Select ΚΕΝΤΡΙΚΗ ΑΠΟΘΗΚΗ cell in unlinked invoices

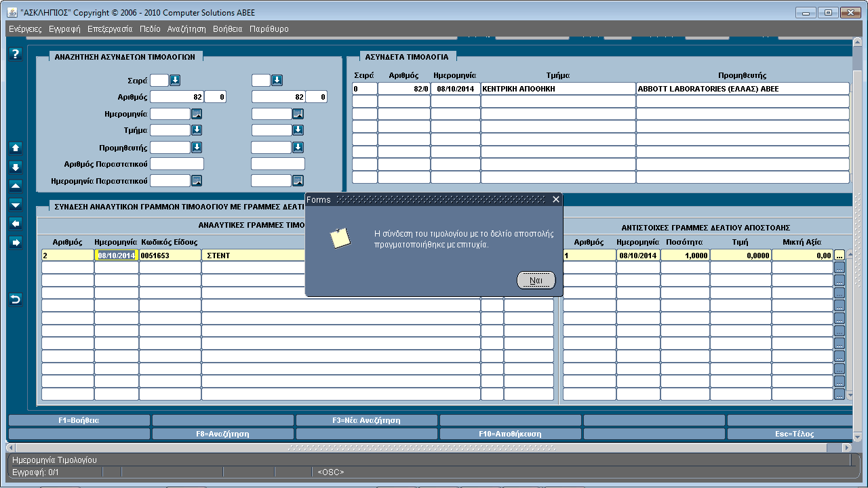(558, 89)
